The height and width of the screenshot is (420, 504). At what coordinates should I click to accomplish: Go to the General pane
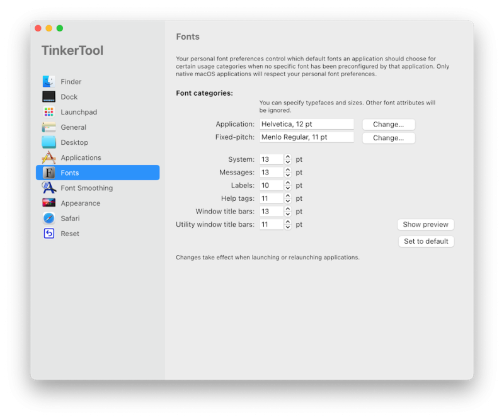(73, 127)
